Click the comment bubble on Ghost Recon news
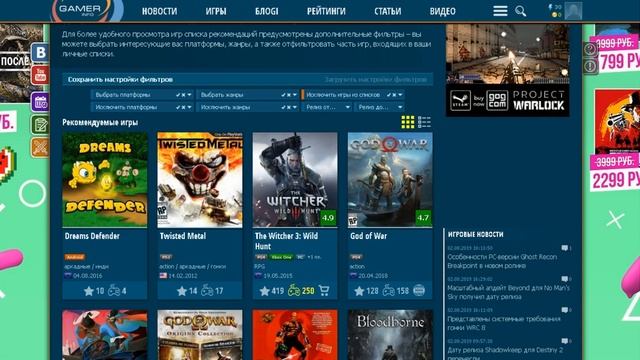The image size is (640, 360). (x=564, y=248)
